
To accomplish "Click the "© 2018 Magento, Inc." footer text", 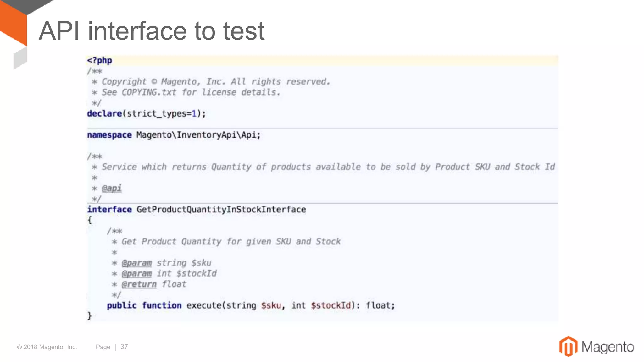I will 47,347.
